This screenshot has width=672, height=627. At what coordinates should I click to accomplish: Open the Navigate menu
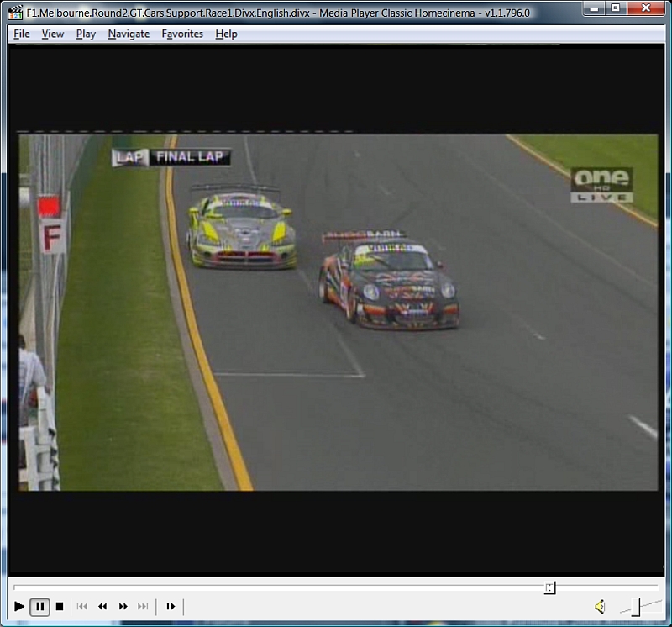[129, 34]
